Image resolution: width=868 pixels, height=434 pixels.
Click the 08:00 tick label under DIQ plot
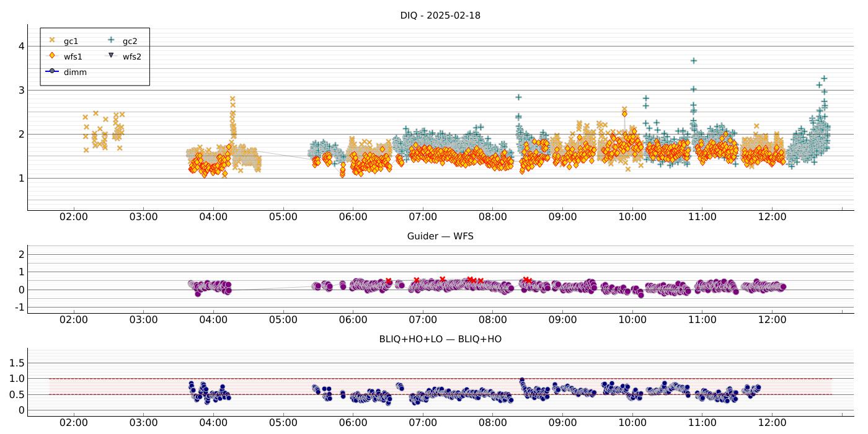click(493, 217)
